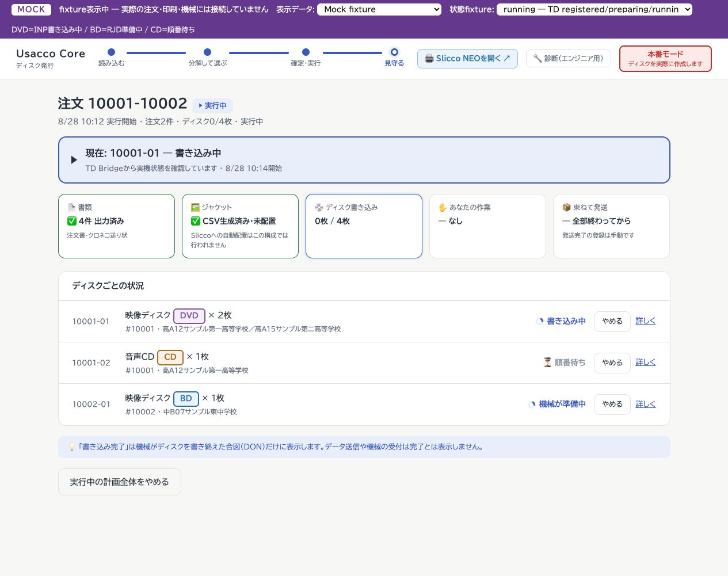
Task: Click the printer icon on Slicco NEO button
Action: point(429,58)
